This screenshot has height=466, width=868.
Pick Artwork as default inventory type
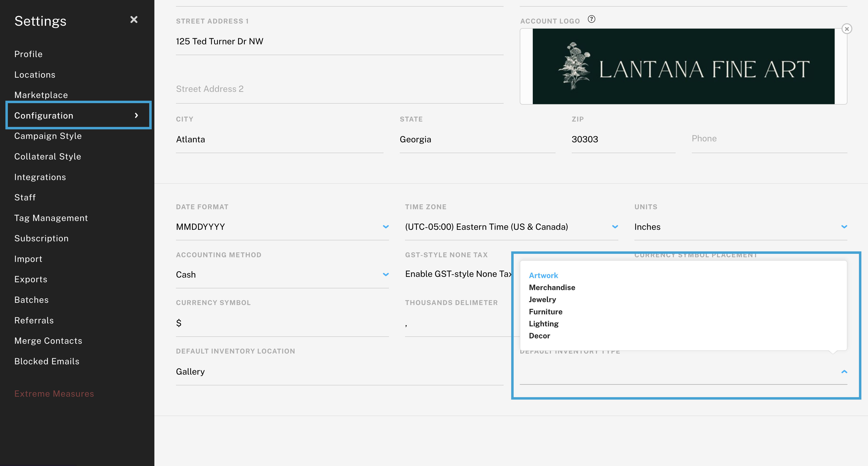(x=543, y=275)
